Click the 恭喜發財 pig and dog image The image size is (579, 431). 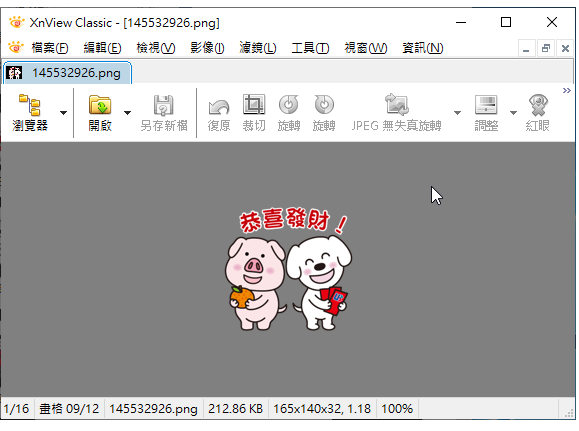pos(288,269)
